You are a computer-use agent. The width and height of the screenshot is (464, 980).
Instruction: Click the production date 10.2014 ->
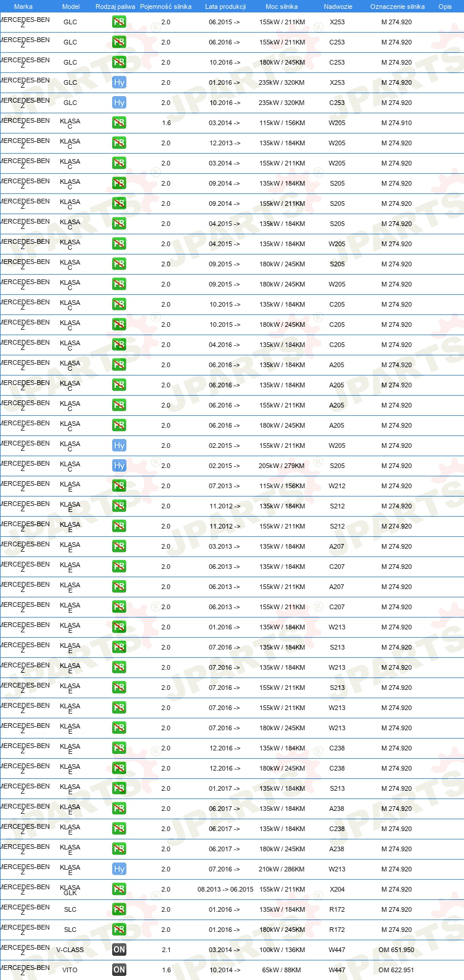225,971
